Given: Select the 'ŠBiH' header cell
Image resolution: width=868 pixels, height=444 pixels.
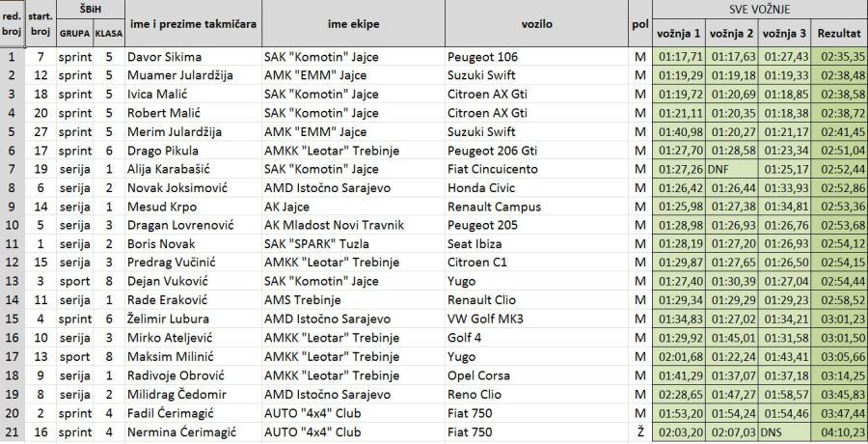Looking at the screenshot, I should pyautogui.click(x=91, y=9).
